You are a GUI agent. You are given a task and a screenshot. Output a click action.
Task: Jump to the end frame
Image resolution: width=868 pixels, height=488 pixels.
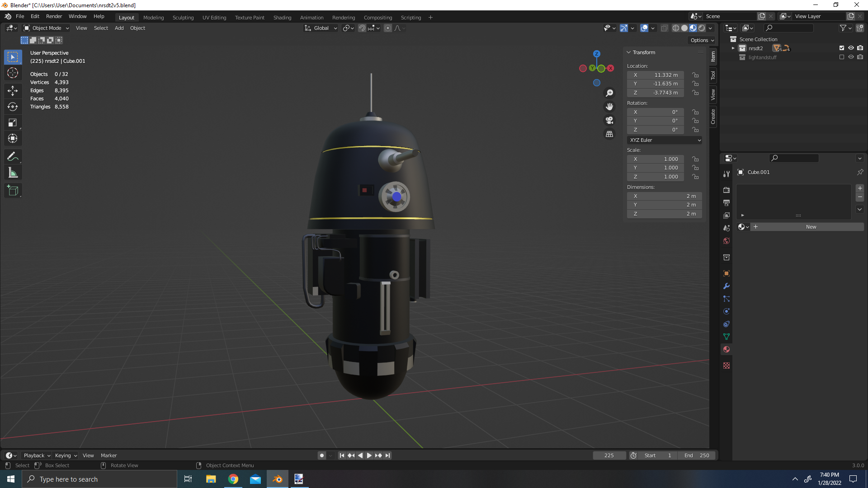(387, 455)
